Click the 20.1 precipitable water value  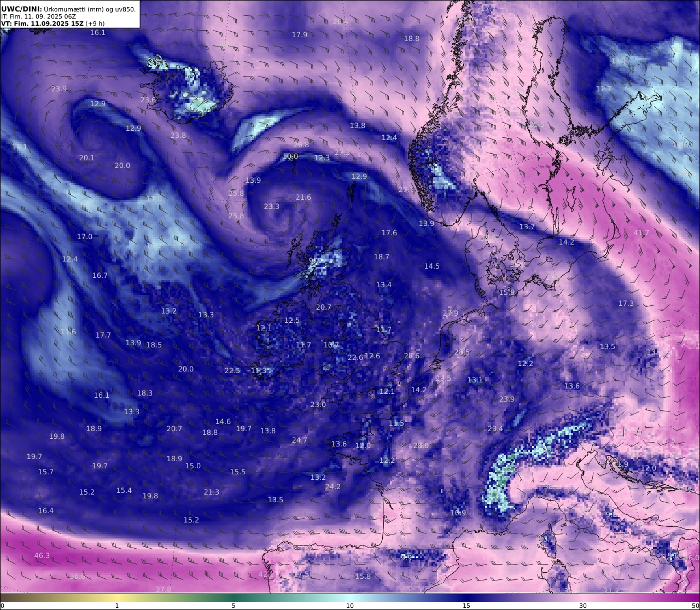point(86,158)
